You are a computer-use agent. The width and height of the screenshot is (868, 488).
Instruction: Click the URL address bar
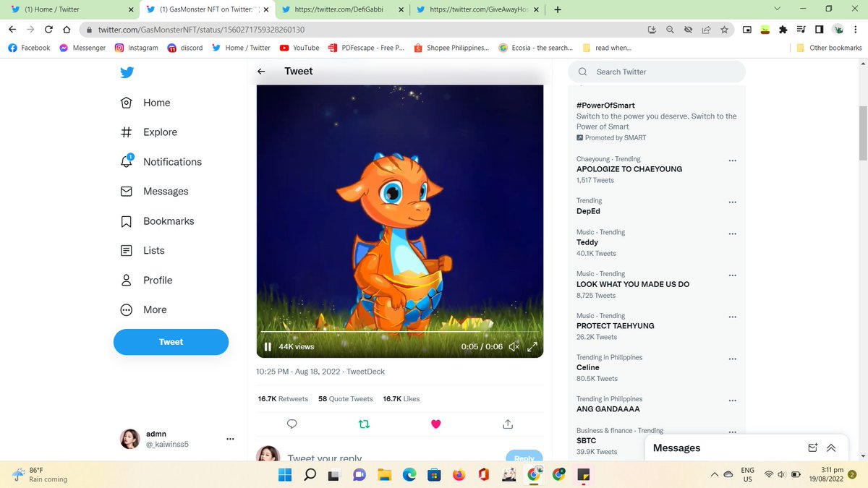pyautogui.click(x=362, y=30)
